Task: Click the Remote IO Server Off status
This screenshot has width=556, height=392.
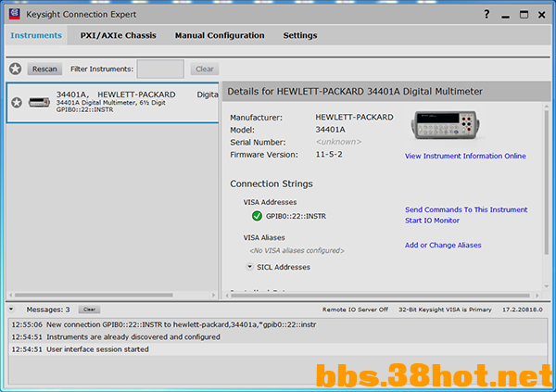Action: [355, 310]
